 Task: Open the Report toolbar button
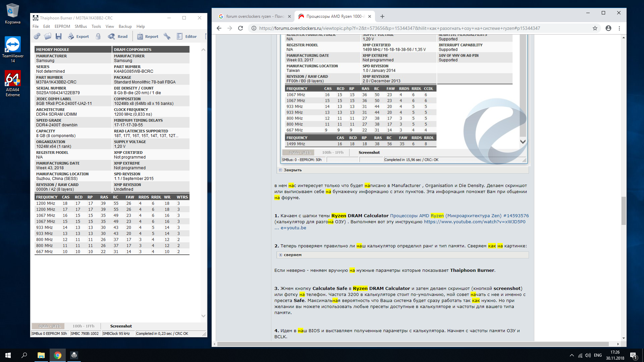[148, 36]
